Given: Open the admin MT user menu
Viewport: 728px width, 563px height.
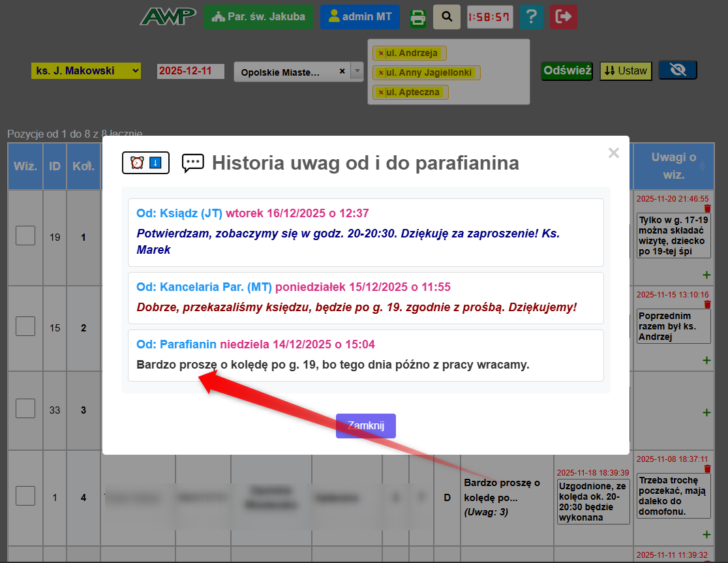Looking at the screenshot, I should point(360,17).
